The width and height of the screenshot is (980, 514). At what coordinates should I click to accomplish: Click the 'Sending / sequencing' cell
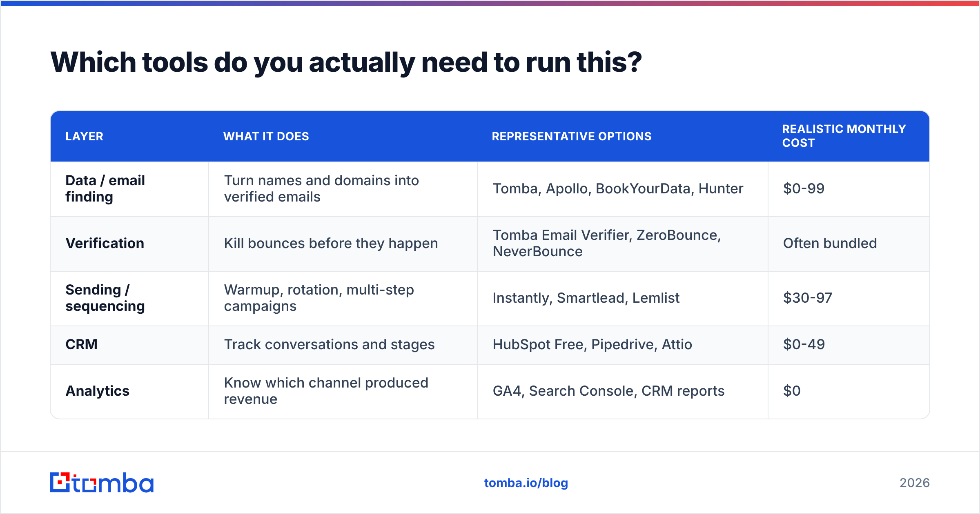coord(129,299)
